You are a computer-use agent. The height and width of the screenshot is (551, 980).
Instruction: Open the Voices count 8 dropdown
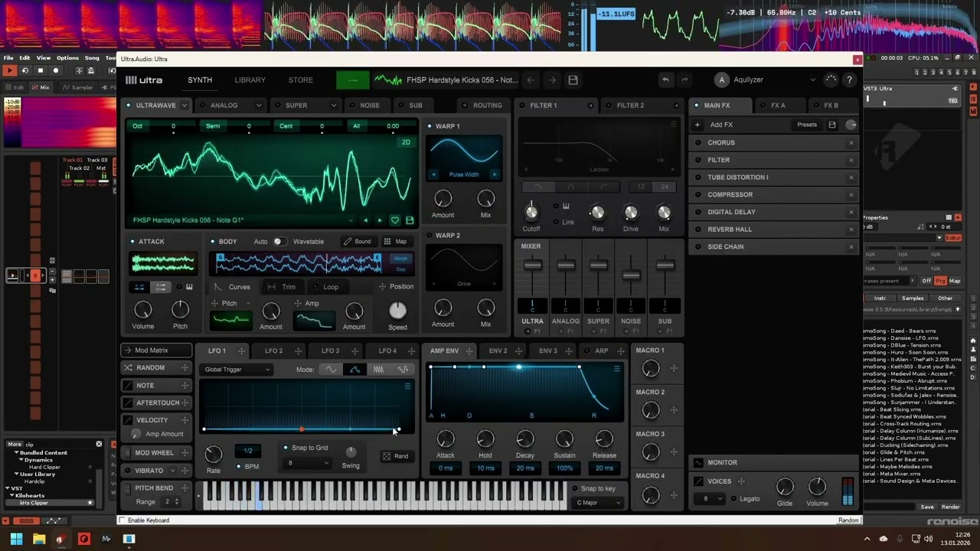(x=708, y=499)
